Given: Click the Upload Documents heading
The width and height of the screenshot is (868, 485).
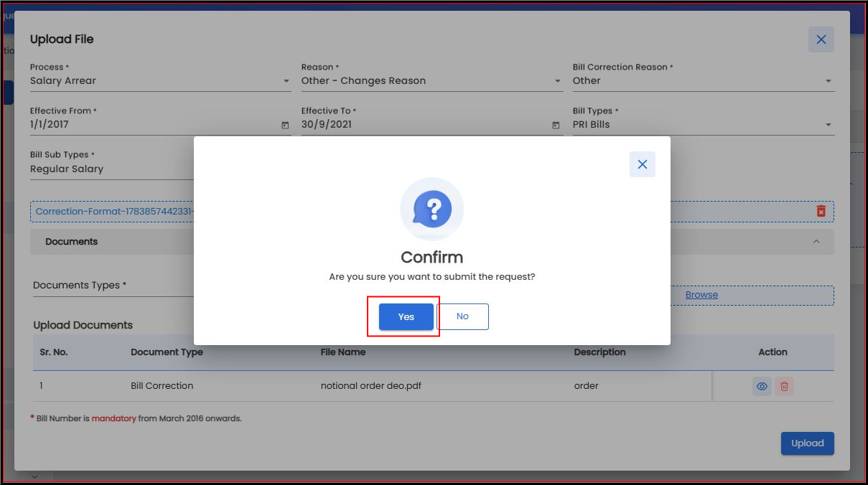Looking at the screenshot, I should click(83, 325).
